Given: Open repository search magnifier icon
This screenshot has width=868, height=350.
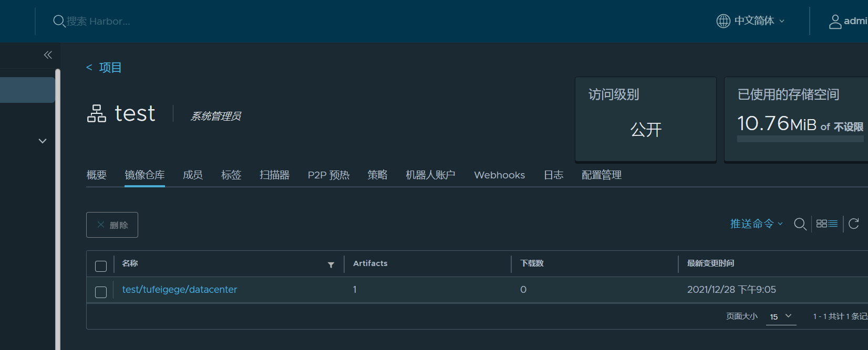Looking at the screenshot, I should pos(800,224).
